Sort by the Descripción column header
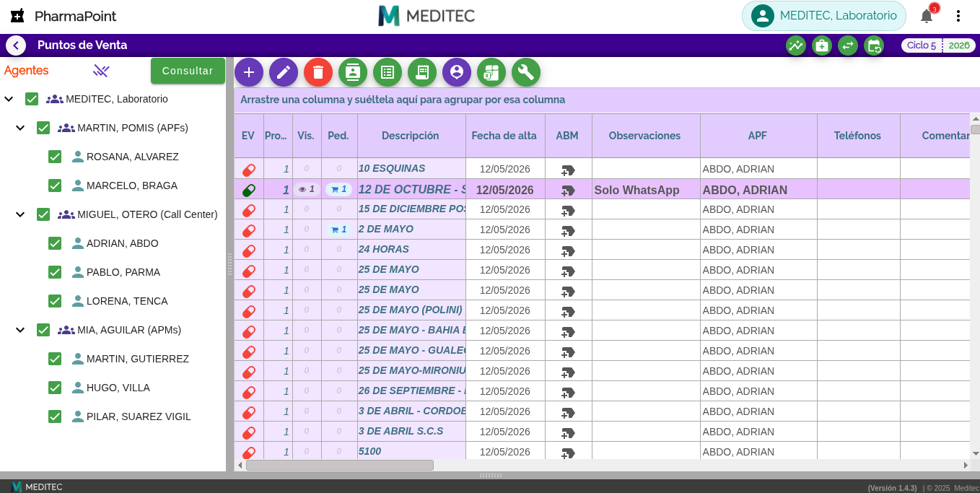The height and width of the screenshot is (493, 980). point(411,136)
